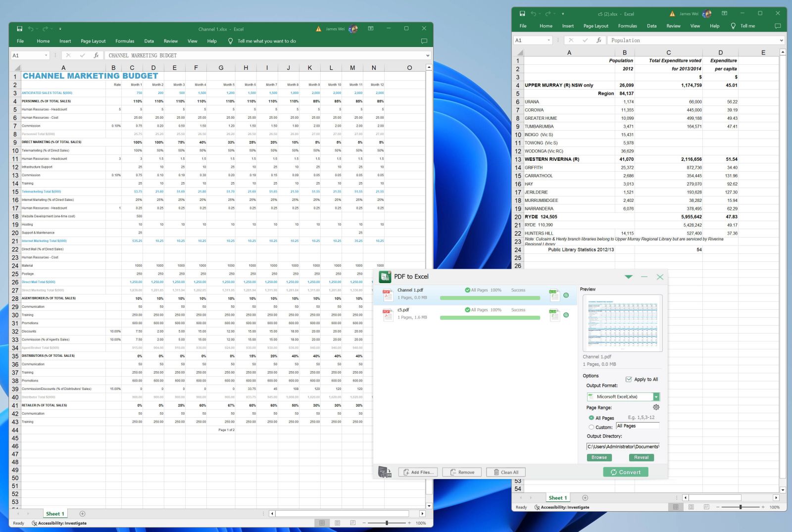This screenshot has height=532, width=792.
Task: Select the Custom page range radio button
Action: coord(591,427)
